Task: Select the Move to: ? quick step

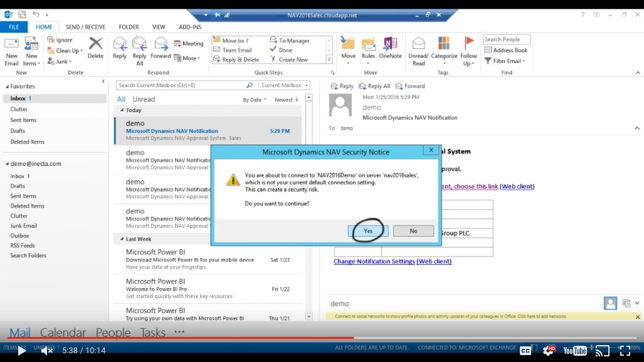Action: pos(231,41)
